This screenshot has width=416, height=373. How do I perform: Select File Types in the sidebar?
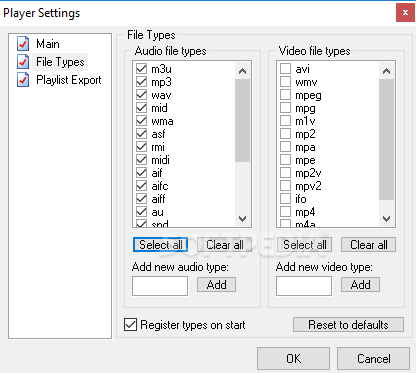[x=60, y=62]
